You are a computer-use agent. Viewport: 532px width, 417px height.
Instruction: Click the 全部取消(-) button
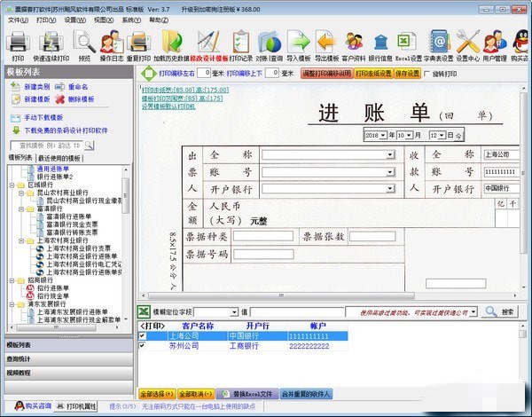[x=196, y=394]
